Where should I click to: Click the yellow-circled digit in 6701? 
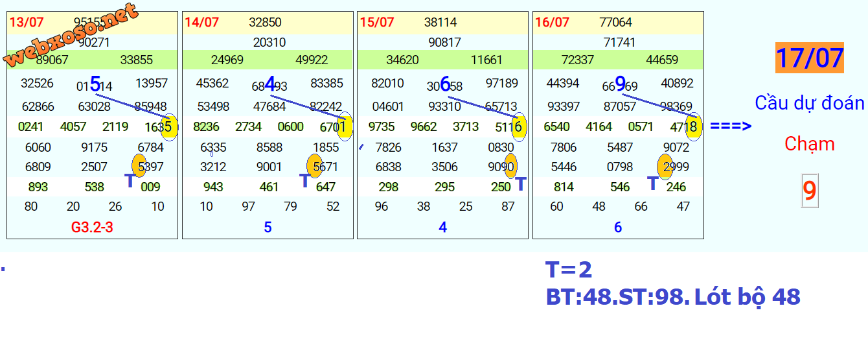[x=344, y=126]
